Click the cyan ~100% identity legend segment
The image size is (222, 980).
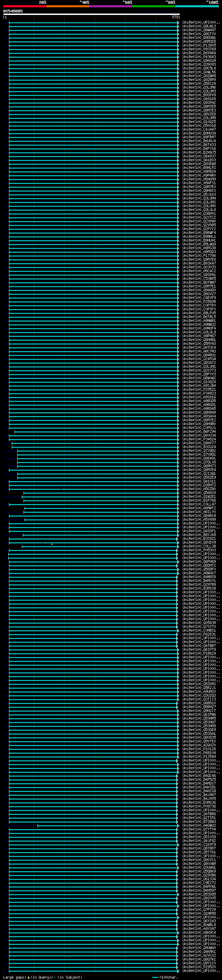(x=197, y=6)
